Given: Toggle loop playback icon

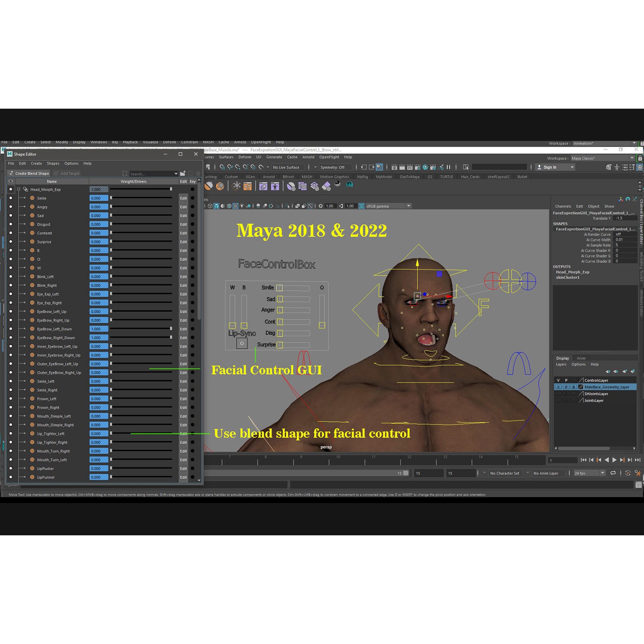Looking at the screenshot, I should (x=613, y=473).
